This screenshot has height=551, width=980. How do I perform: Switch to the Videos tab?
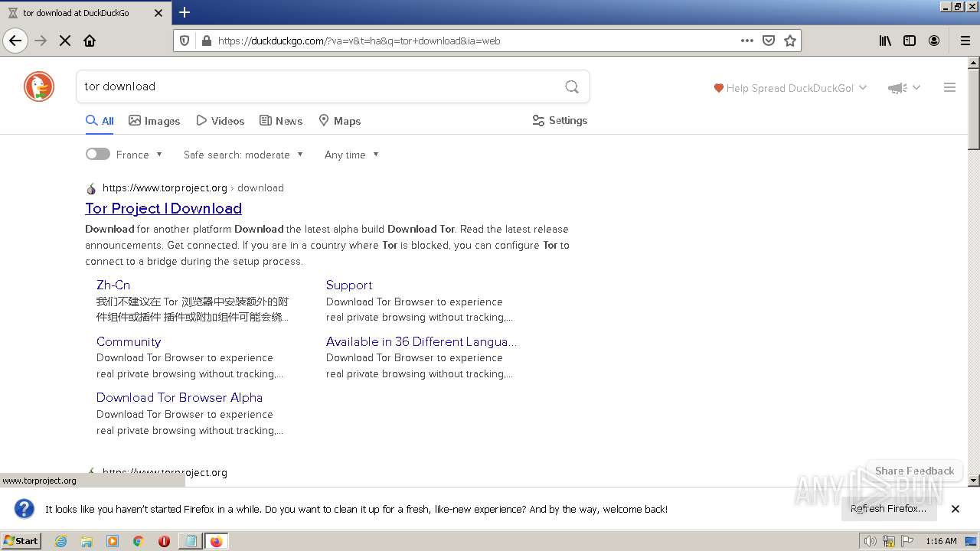coord(220,121)
